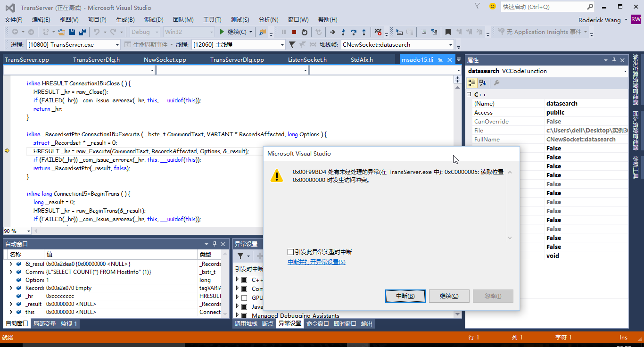The width and height of the screenshot is (644, 347).
Task: Open the 生成 (Build) menu
Action: 125,19
